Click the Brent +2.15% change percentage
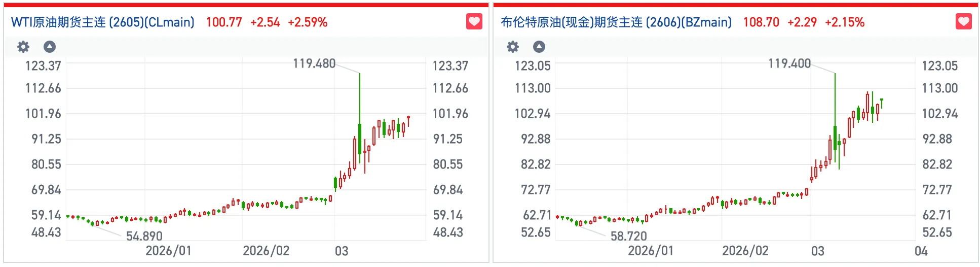The height and width of the screenshot is (267, 980). (x=845, y=22)
